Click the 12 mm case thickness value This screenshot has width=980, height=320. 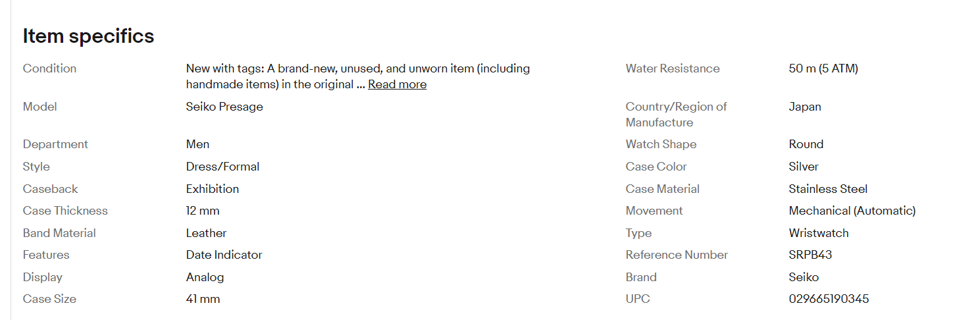pyautogui.click(x=203, y=211)
